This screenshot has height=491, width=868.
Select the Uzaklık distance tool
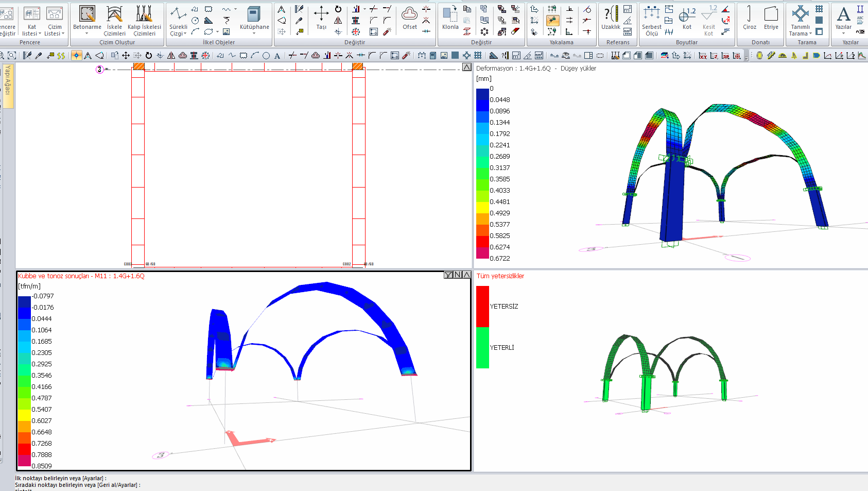pyautogui.click(x=611, y=18)
